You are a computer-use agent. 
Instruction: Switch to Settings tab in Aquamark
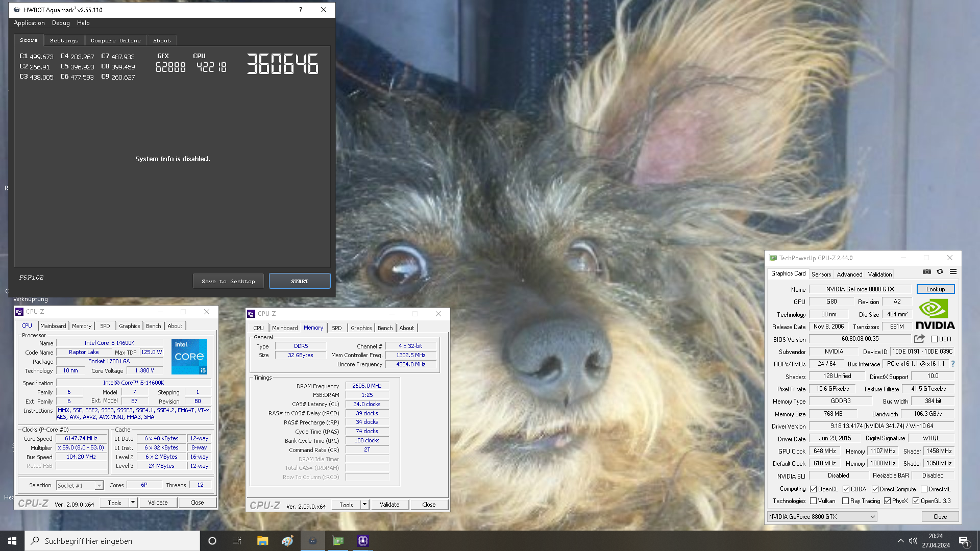tap(64, 40)
